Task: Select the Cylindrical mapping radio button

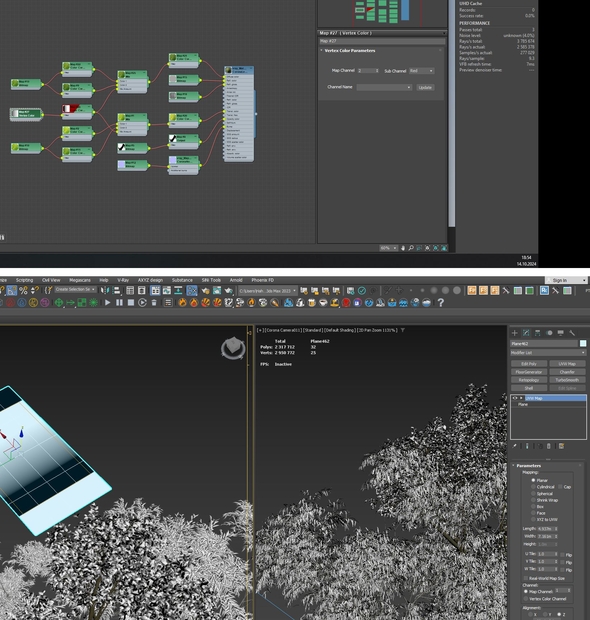Action: (533, 487)
